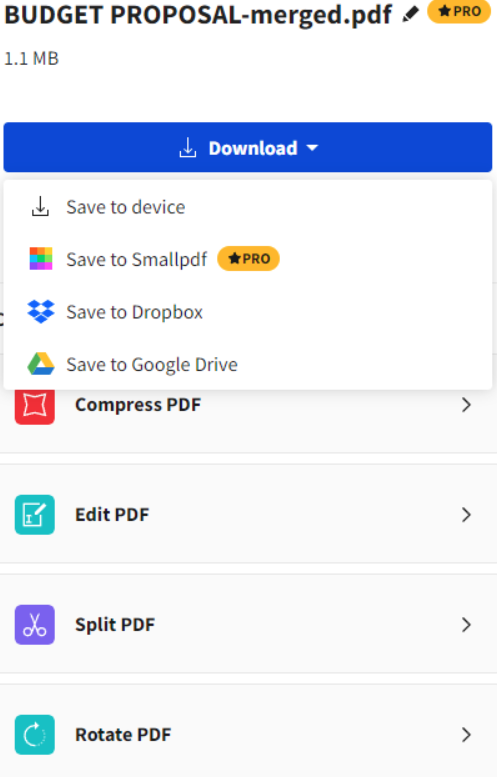Collapse the Download dropdown caret

[312, 148]
